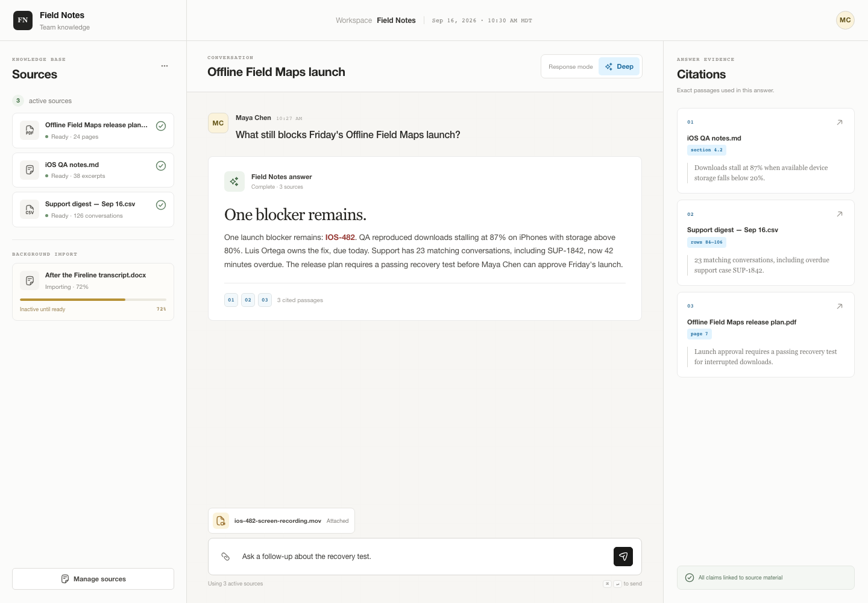The height and width of the screenshot is (603, 868).
Task: Open the MC user avatar menu
Action: 845,21
